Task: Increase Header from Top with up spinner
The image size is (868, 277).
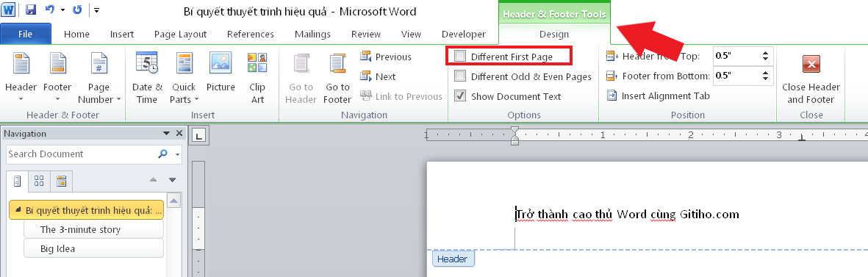Action: pyautogui.click(x=766, y=52)
